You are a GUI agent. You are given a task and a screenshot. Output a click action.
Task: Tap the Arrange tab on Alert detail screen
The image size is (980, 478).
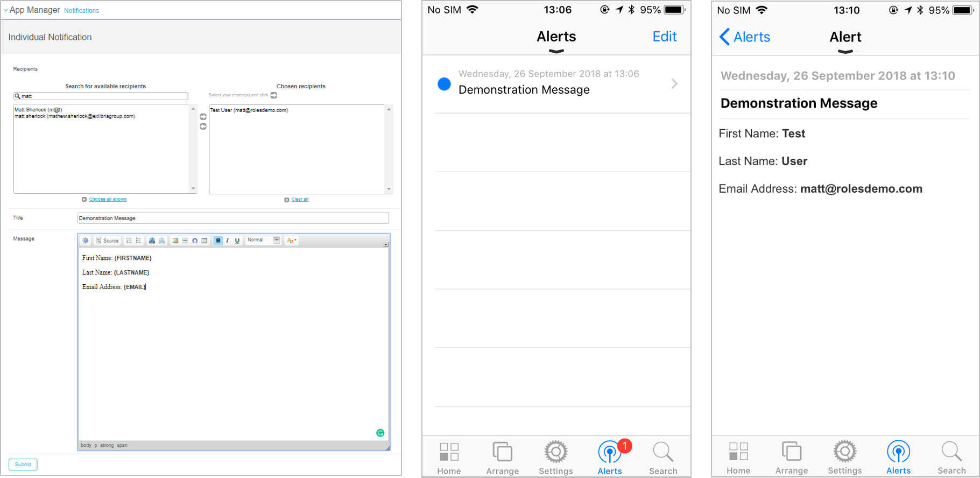click(x=792, y=459)
